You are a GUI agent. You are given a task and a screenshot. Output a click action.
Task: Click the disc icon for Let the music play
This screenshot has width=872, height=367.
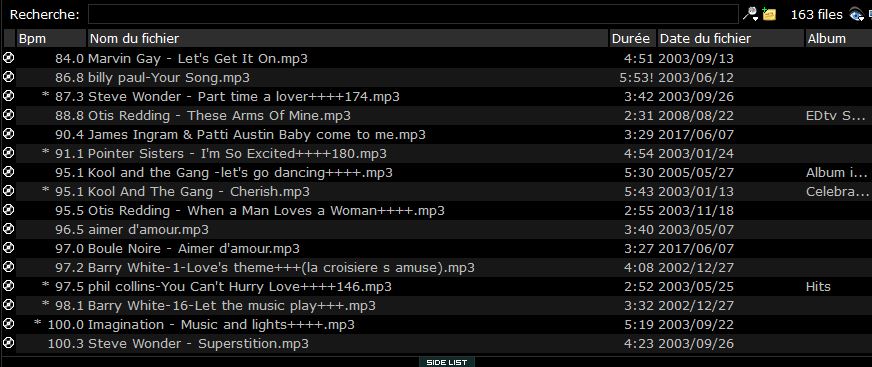pos(8,305)
